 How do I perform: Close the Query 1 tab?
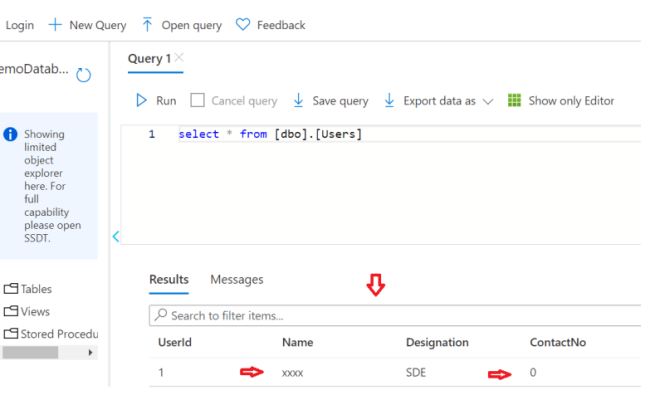(179, 57)
